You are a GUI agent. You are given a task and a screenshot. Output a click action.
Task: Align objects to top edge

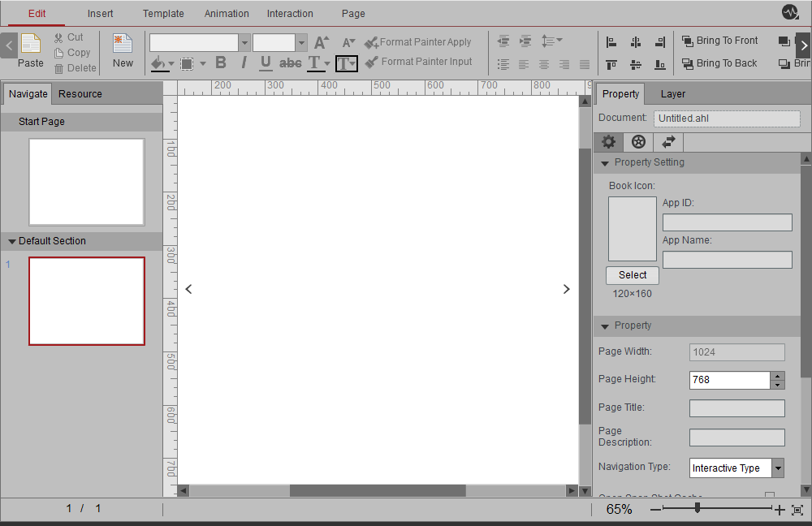tap(611, 65)
